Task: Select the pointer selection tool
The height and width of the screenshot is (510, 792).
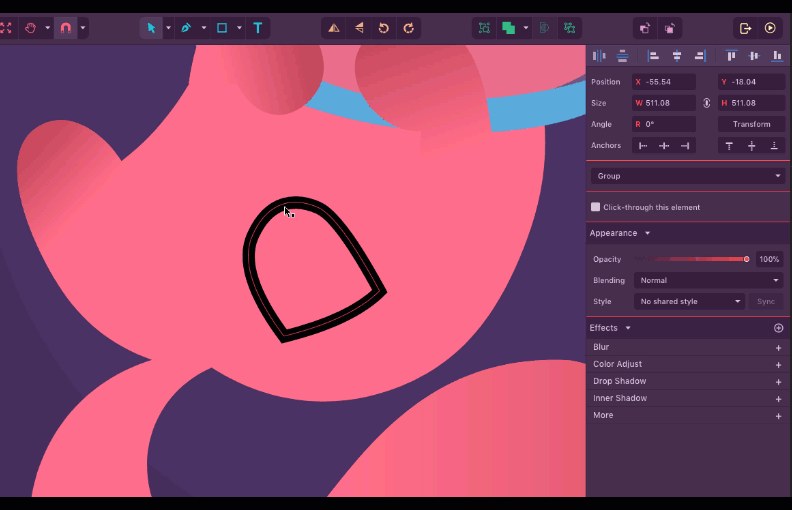Action: (x=151, y=28)
